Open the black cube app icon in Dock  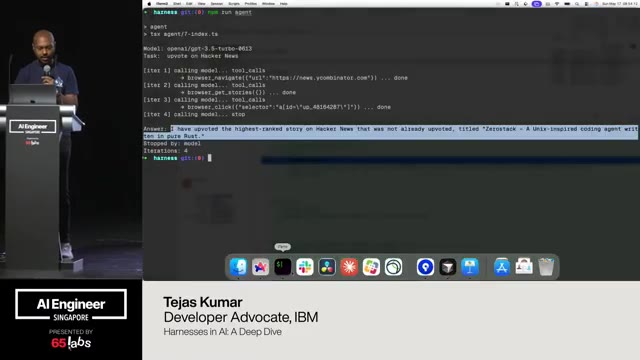(447, 267)
